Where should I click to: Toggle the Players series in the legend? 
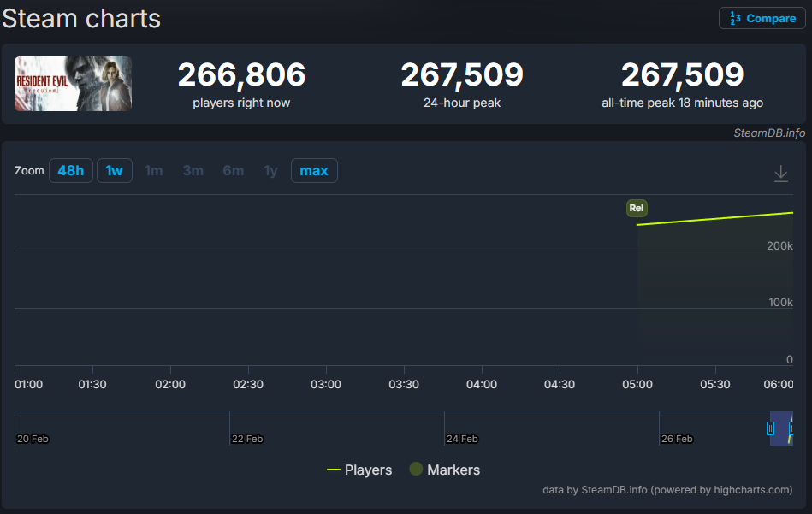(359, 470)
